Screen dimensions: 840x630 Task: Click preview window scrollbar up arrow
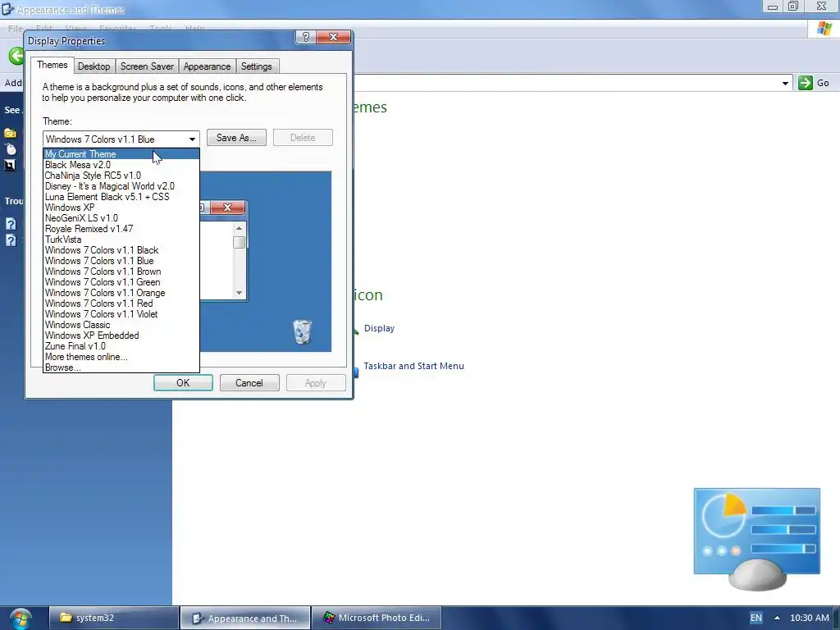(239, 228)
